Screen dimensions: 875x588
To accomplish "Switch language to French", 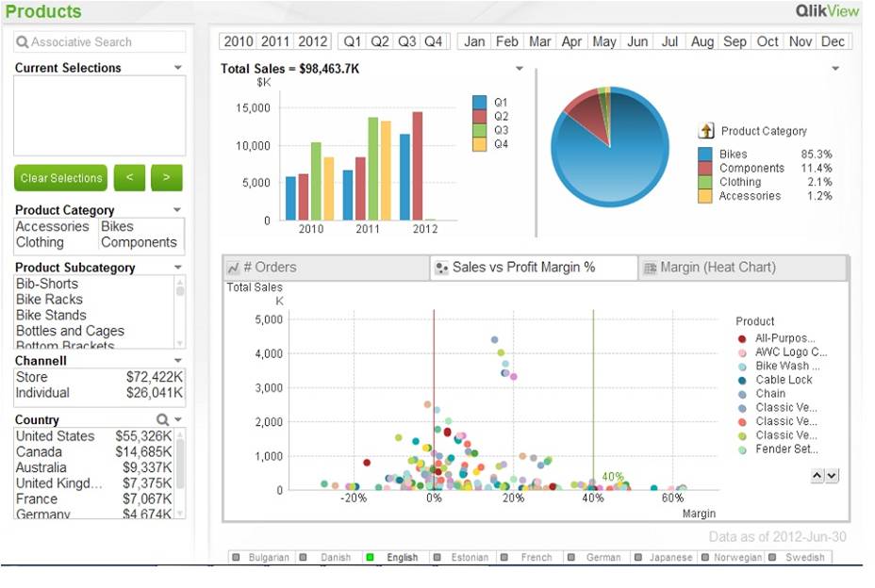I will click(x=536, y=557).
